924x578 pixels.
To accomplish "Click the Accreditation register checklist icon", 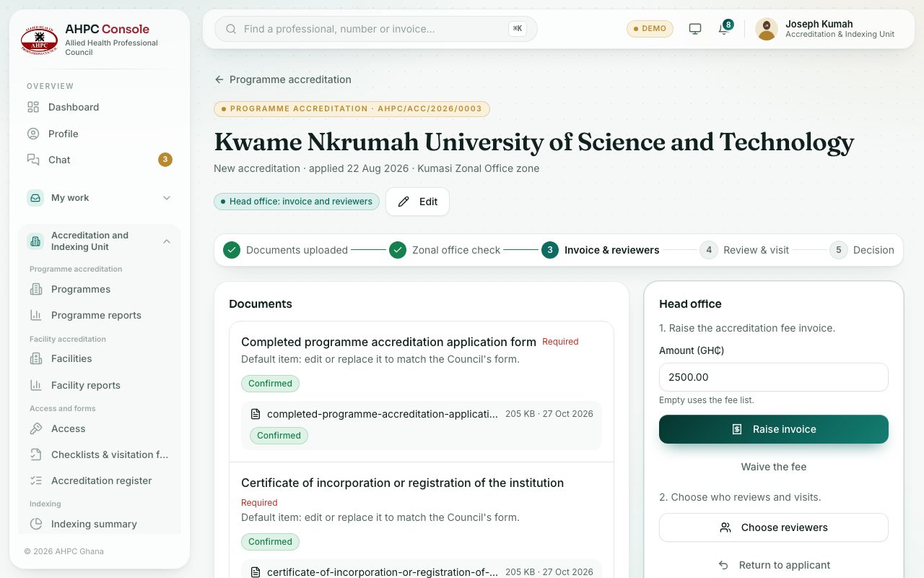I will 36,480.
